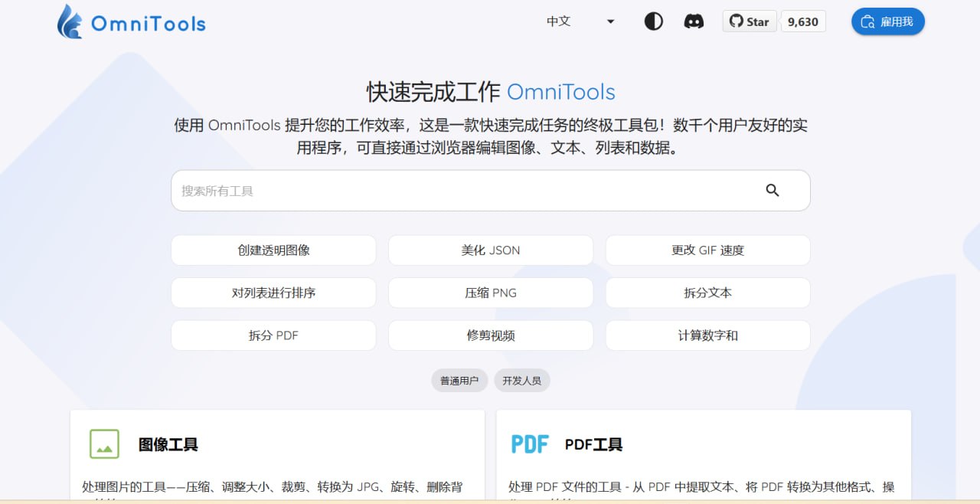The image size is (980, 504).
Task: Click the GitHub Star button
Action: (x=750, y=21)
